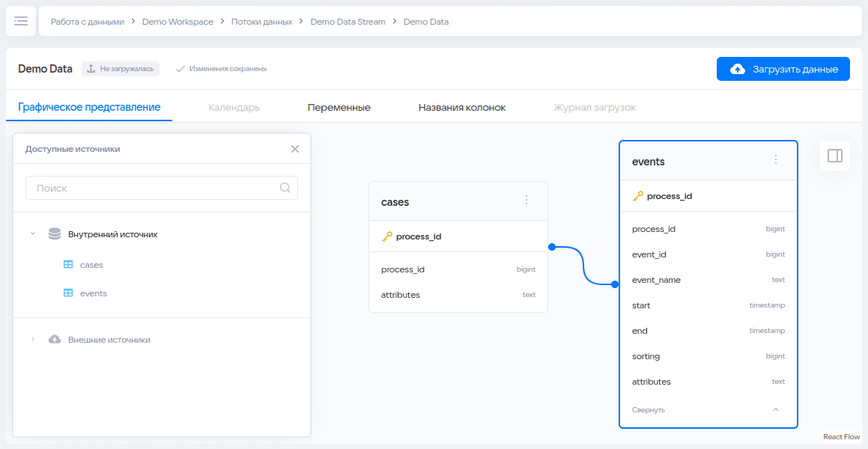Open the Журнал загрузок tab
The width and height of the screenshot is (868, 449).
click(595, 107)
